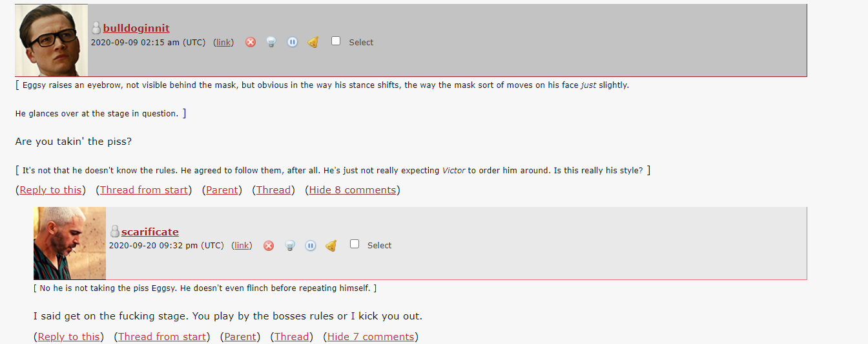Image resolution: width=868 pixels, height=344 pixels.
Task: Collapse replies via Hide 7 comments
Action: click(370, 336)
